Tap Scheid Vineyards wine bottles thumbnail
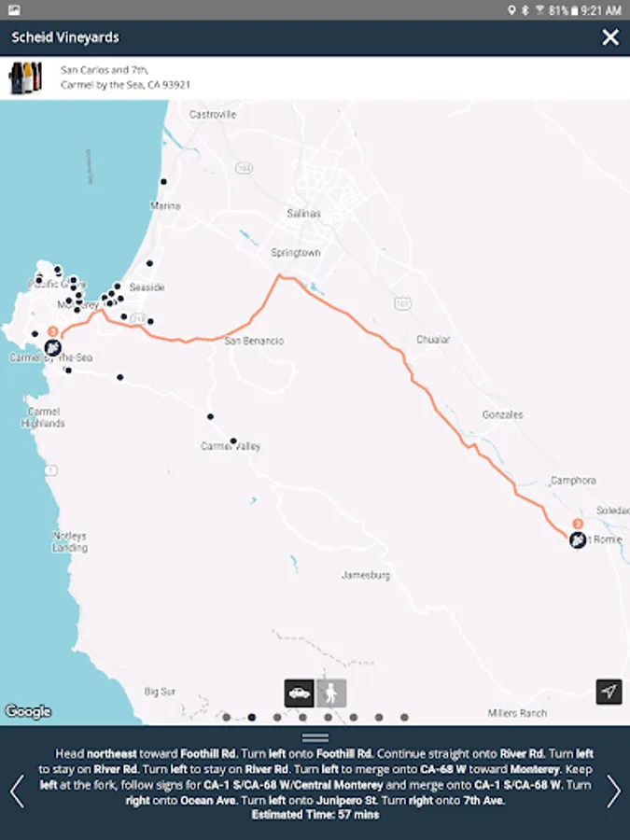This screenshot has width=630, height=840. click(x=25, y=77)
